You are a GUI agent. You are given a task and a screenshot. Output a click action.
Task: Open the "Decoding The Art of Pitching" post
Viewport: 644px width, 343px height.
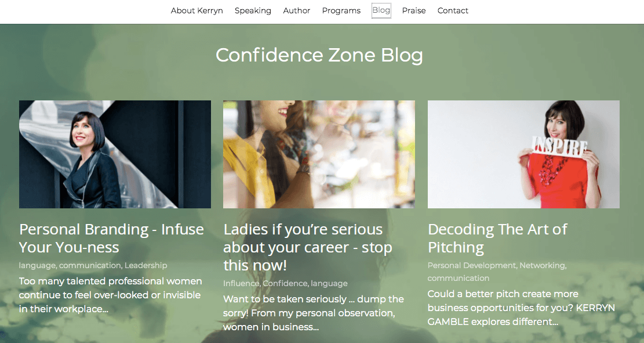click(x=497, y=238)
